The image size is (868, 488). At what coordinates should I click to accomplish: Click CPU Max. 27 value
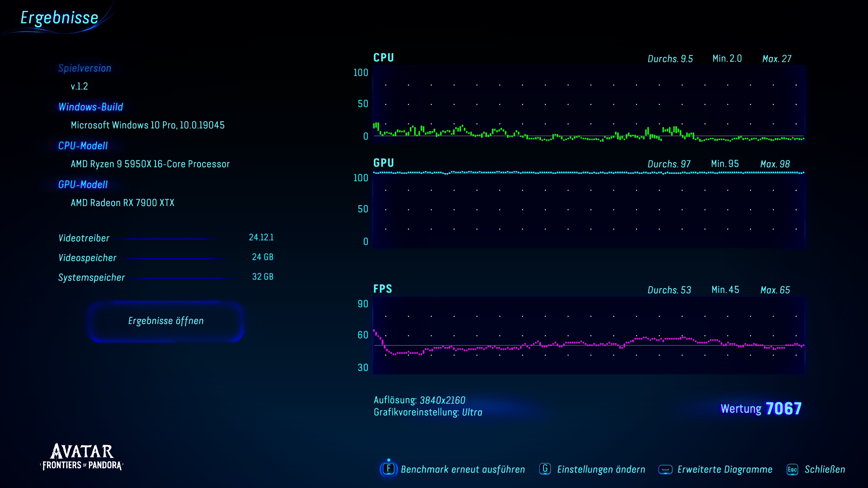click(777, 59)
